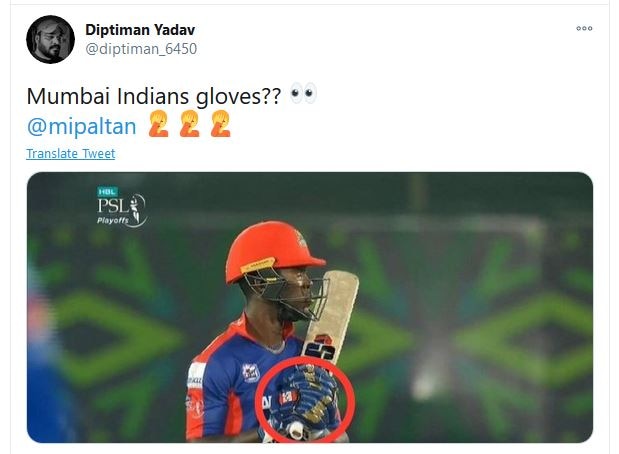Click the middle facepalm emoji
619x454 pixels.
pyautogui.click(x=189, y=124)
